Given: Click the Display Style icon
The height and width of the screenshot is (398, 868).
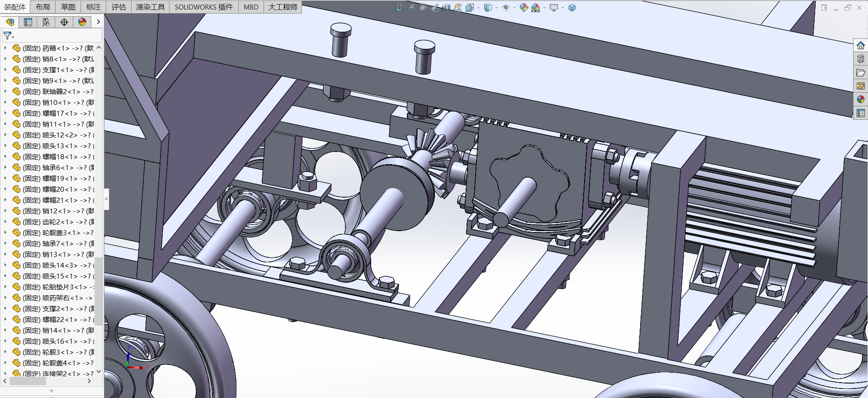Looking at the screenshot, I should pos(488,8).
